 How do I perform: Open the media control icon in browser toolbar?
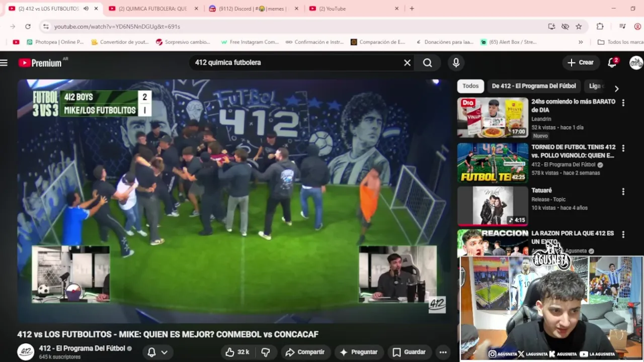coord(622,26)
